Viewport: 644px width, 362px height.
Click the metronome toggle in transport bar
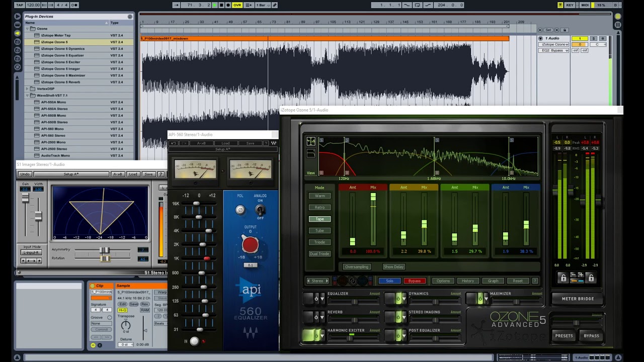(x=75, y=5)
